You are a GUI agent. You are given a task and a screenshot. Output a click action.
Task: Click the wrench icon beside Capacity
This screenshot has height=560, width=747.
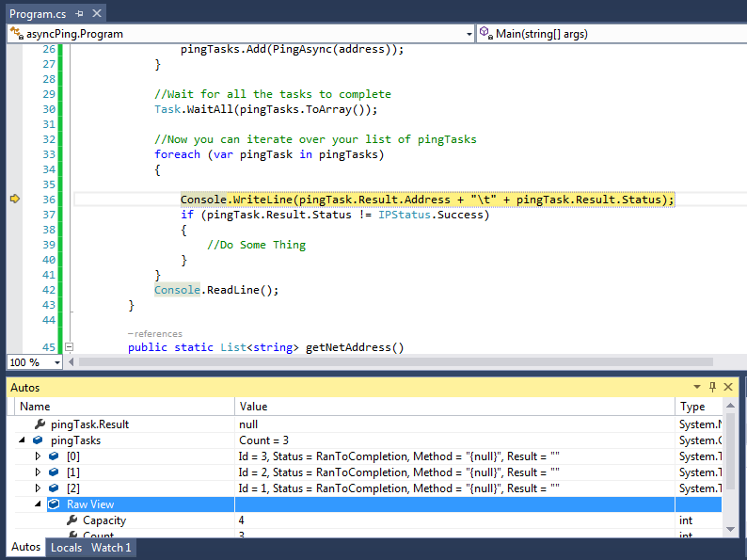click(x=72, y=520)
